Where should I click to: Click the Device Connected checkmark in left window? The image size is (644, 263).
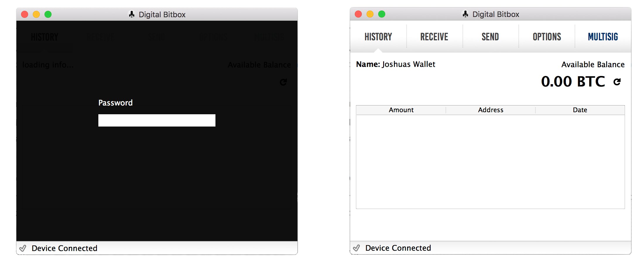pos(23,248)
